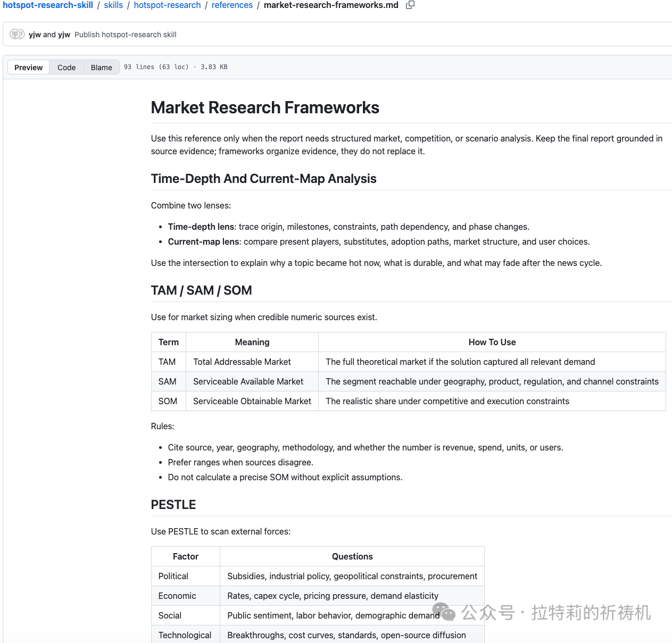Click 'The full theoretical market' cell
Image resolution: width=672 pixels, height=643 pixels.
[492, 362]
